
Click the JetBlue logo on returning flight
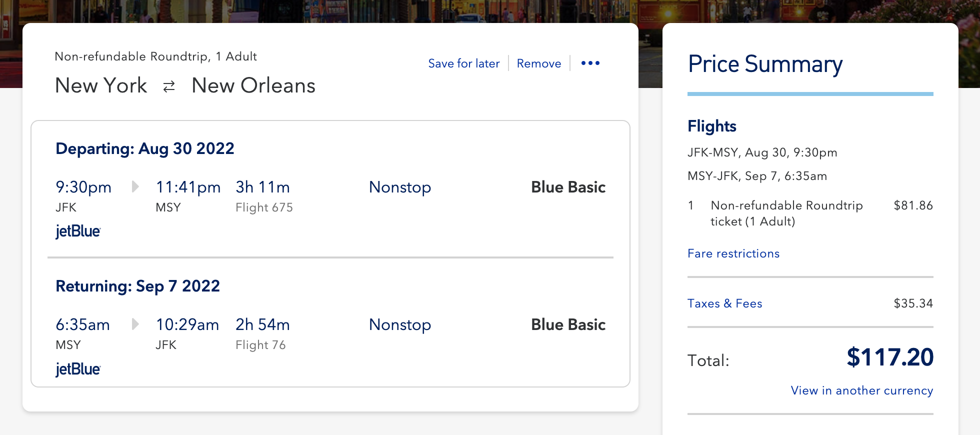pyautogui.click(x=78, y=369)
